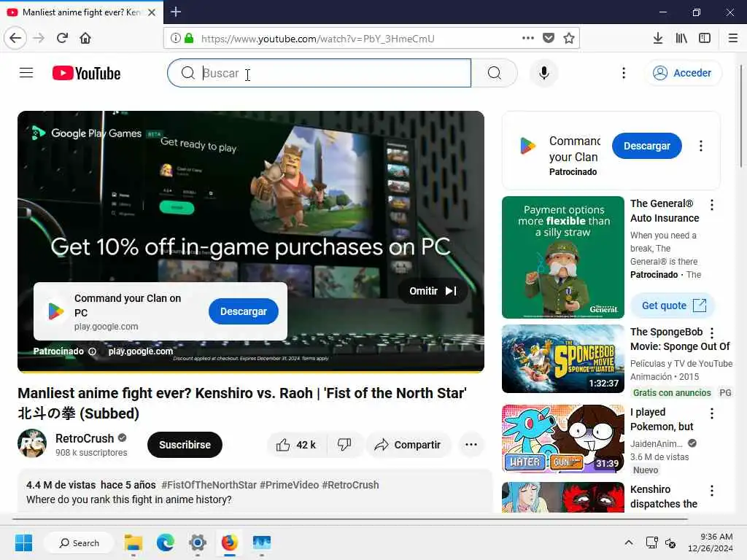Viewport: 747px width, 560px height.
Task: Open page actions three-dot menu
Action: pos(528,38)
